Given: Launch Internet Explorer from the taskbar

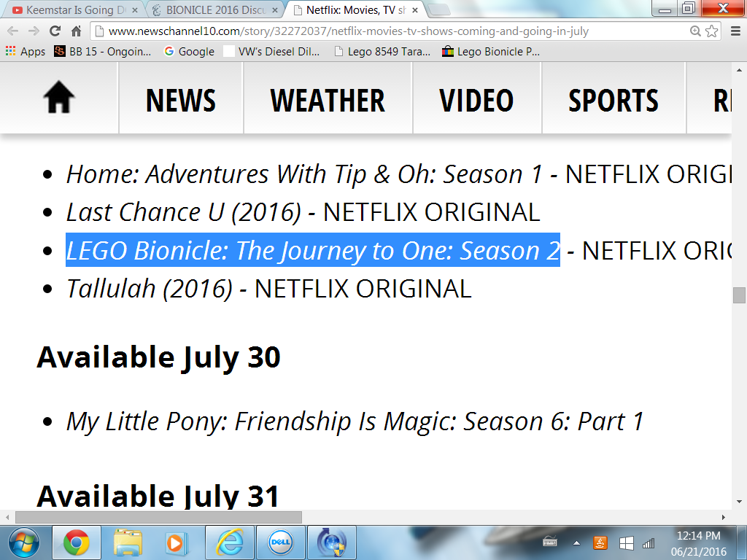Looking at the screenshot, I should click(x=230, y=542).
